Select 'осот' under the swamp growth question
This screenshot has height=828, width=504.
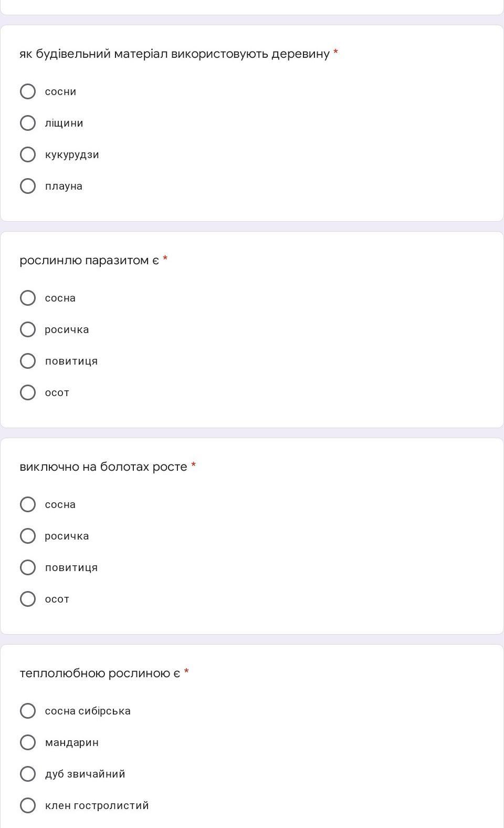pyautogui.click(x=28, y=599)
